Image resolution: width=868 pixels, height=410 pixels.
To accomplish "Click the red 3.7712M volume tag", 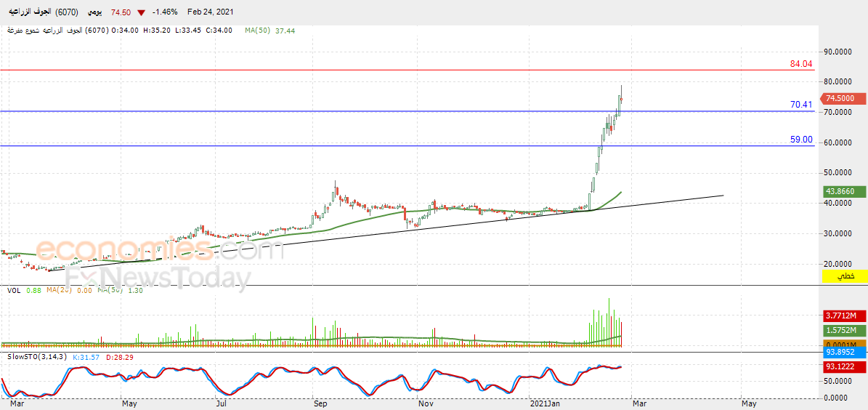I will point(840,316).
